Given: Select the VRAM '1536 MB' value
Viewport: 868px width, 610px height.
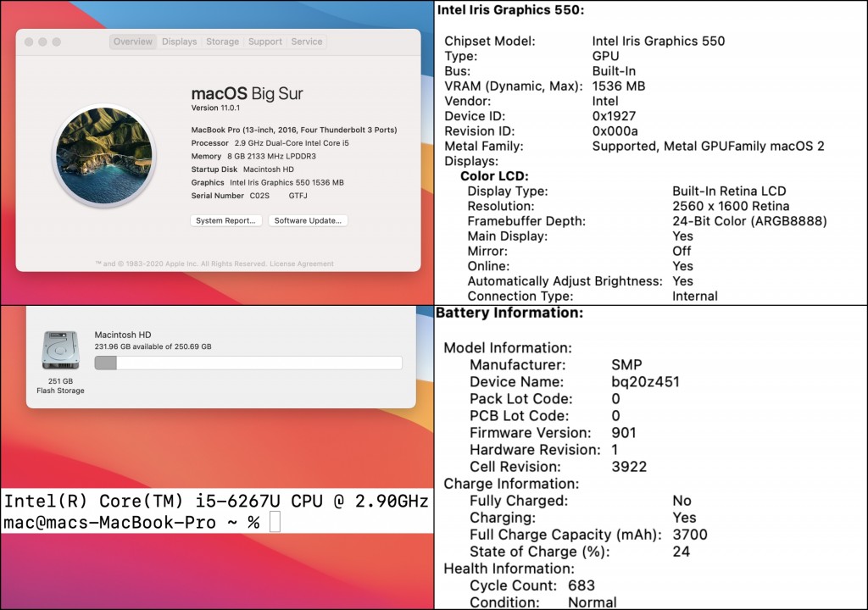Looking at the screenshot, I should [x=618, y=86].
